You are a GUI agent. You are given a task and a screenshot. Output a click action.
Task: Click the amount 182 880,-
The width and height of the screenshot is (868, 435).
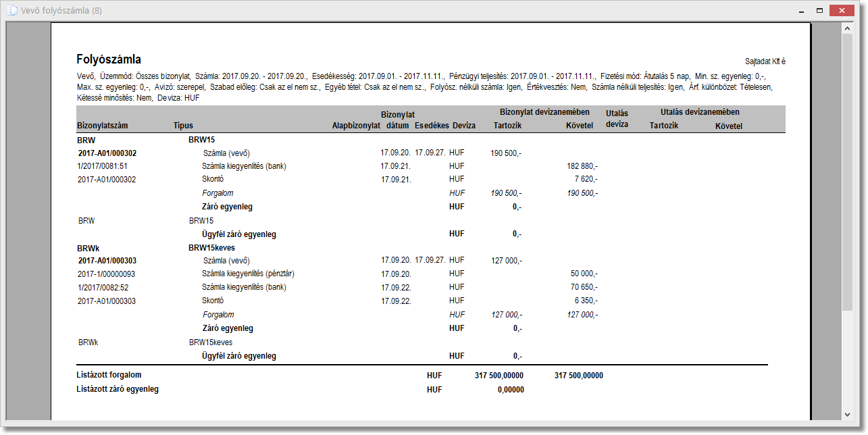coord(582,166)
